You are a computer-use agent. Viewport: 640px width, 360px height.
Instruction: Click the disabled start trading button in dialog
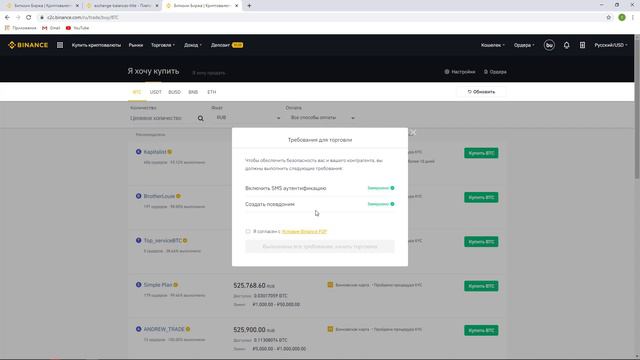(x=320, y=247)
